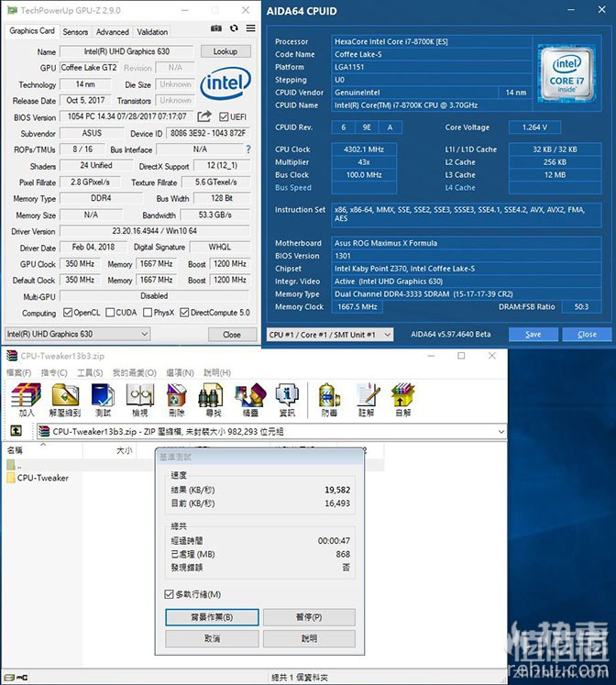Switch to the Graphics Card tab
616x685 pixels.
(32, 31)
